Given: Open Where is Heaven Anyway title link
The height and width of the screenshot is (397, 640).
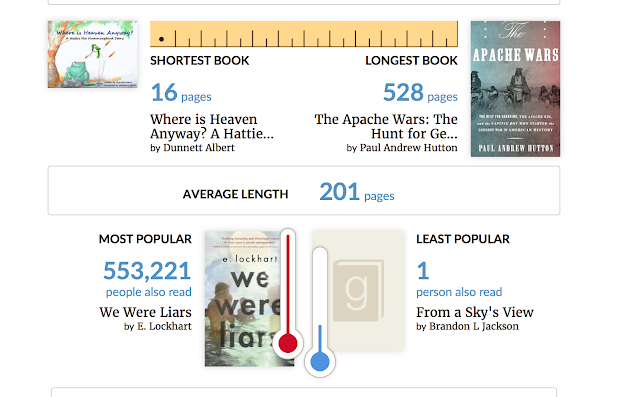Looking at the screenshot, I should tap(211, 126).
